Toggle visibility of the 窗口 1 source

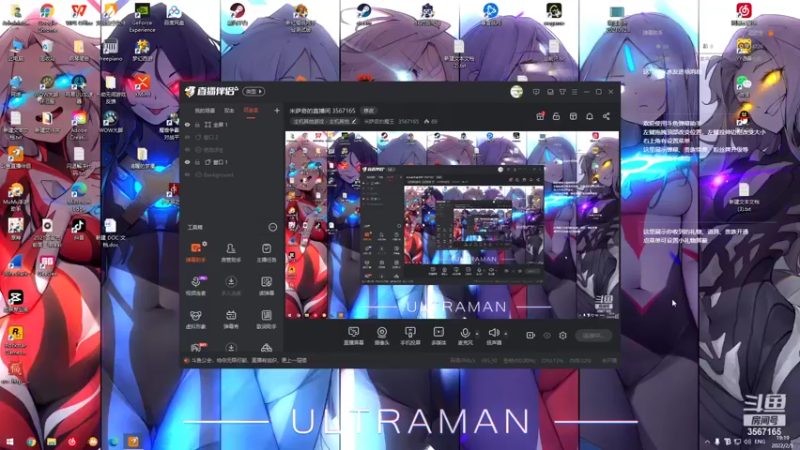tap(187, 162)
